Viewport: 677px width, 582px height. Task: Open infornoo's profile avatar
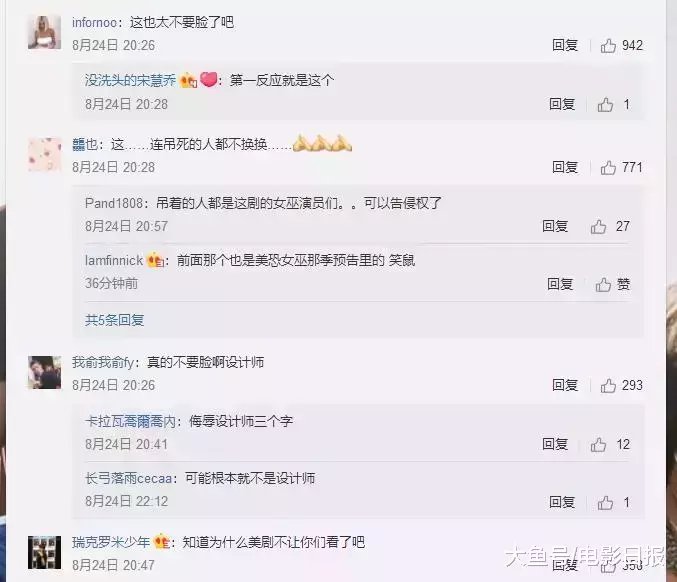coord(44,32)
